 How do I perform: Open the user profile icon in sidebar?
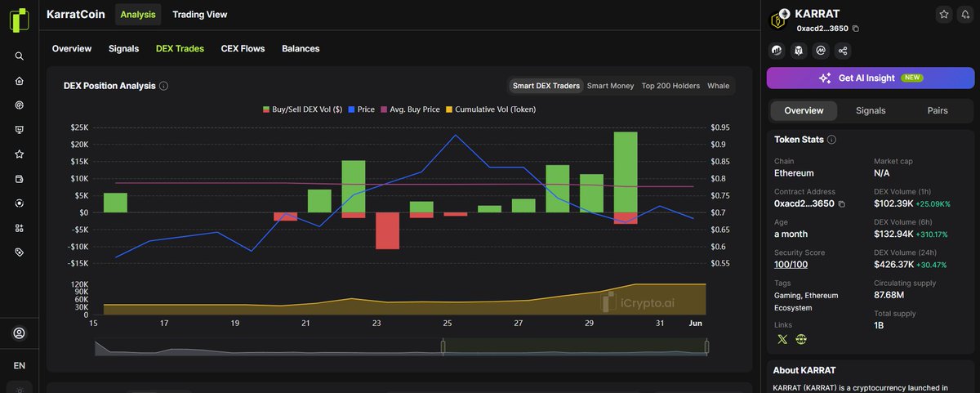coord(19,333)
